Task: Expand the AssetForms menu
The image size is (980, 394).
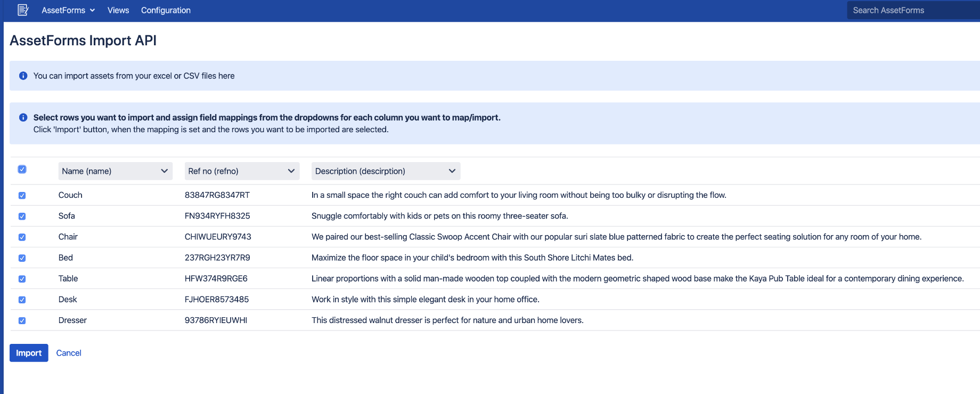Action: pyautogui.click(x=68, y=10)
